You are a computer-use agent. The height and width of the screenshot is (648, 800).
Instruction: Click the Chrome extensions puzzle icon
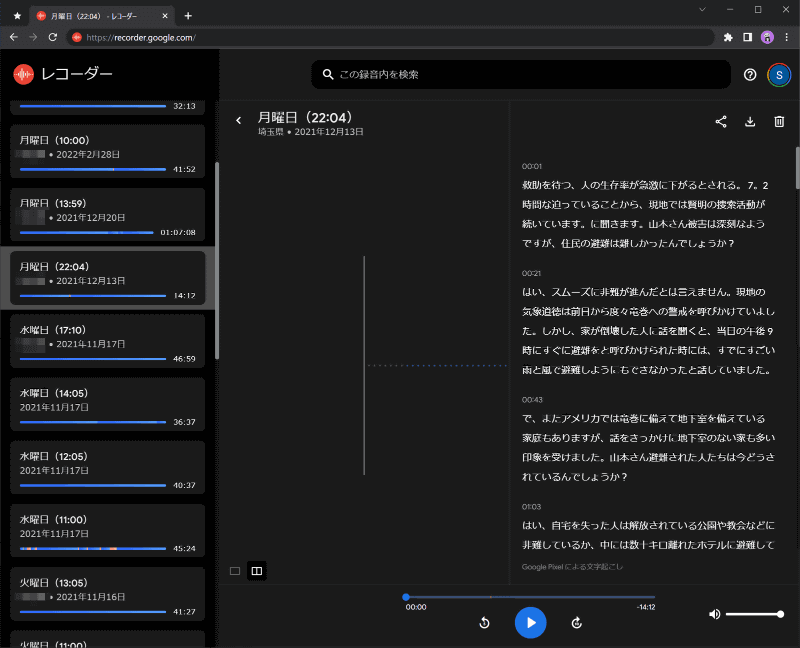(x=728, y=37)
